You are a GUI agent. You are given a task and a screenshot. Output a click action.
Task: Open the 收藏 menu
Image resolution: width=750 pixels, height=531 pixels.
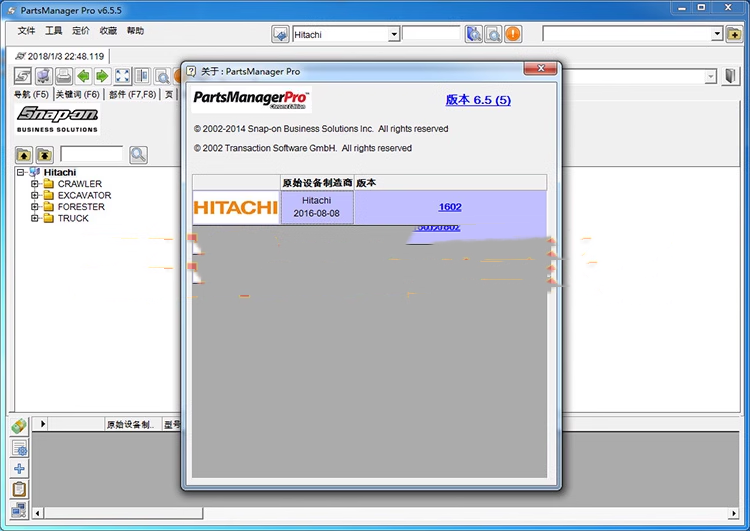(x=108, y=31)
